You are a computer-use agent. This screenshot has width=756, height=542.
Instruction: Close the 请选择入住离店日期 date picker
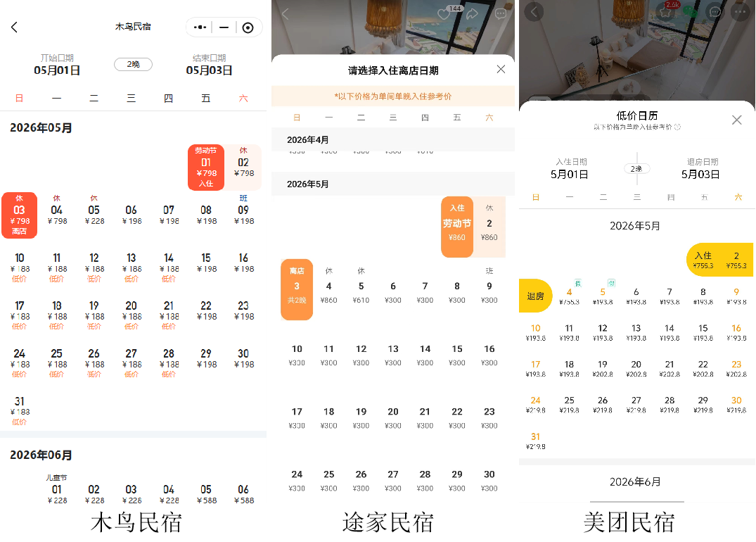501,69
